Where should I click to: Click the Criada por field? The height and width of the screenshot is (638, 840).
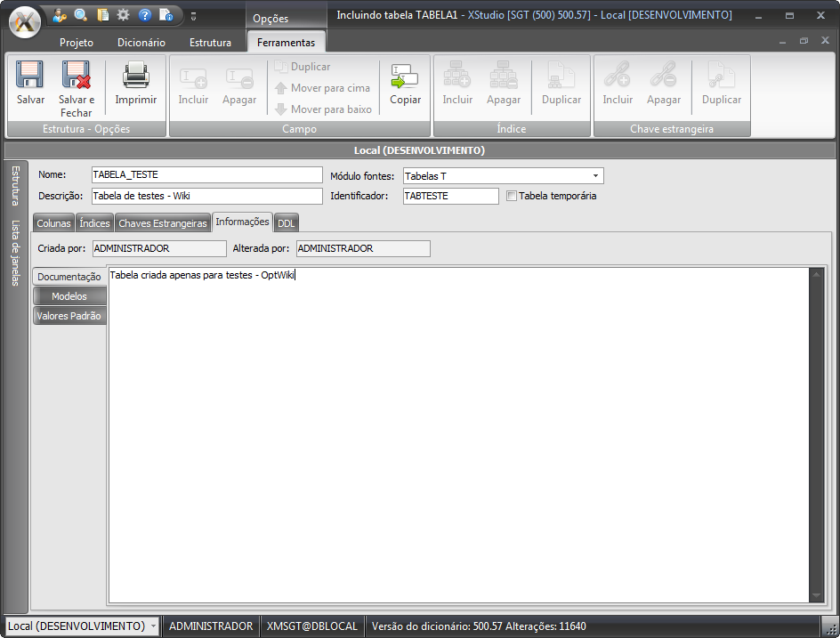click(159, 248)
